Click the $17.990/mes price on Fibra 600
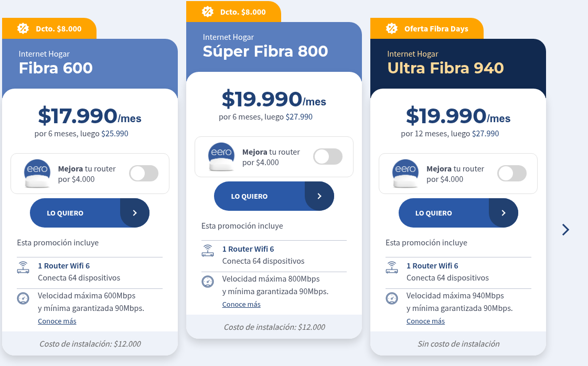This screenshot has height=366, width=588. click(x=90, y=116)
